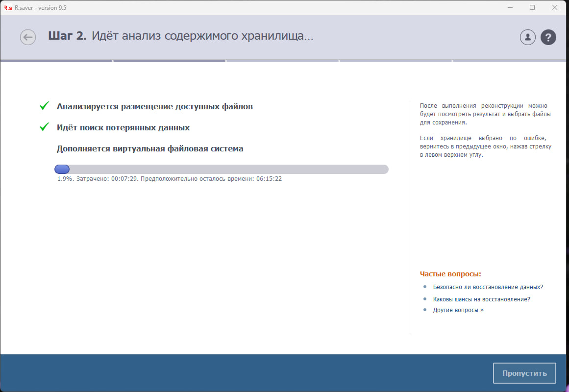The width and height of the screenshot is (569, 392).
Task: Click the blue progress bar indicator
Action: 62,169
